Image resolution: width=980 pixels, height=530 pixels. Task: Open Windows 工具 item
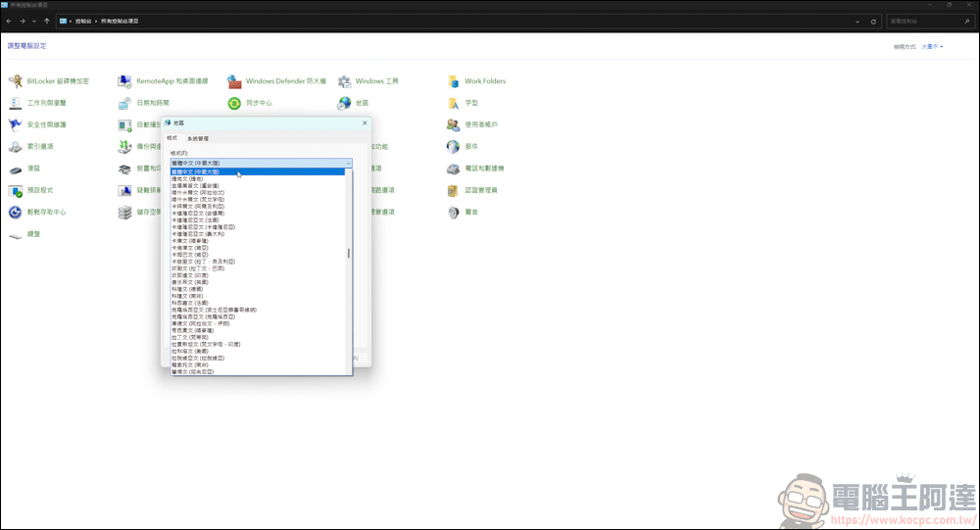tap(368, 81)
